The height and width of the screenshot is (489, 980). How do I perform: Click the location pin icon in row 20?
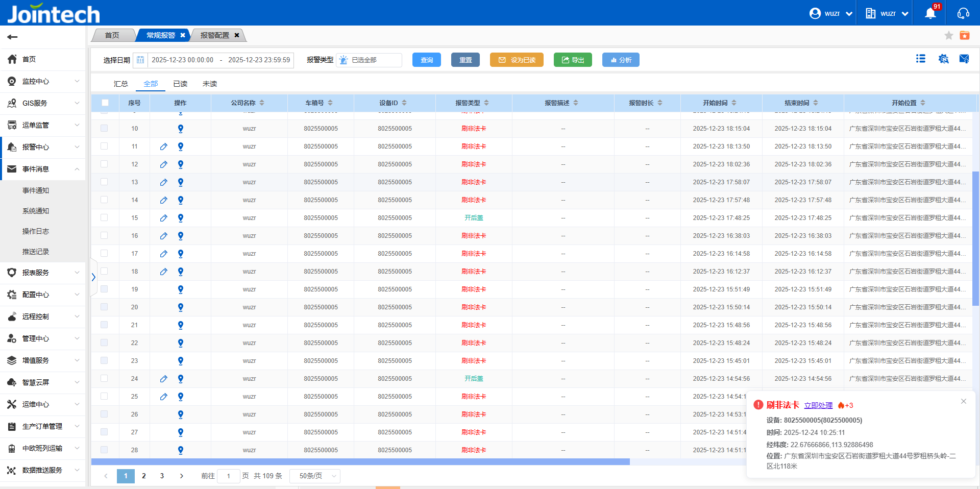[x=180, y=307]
